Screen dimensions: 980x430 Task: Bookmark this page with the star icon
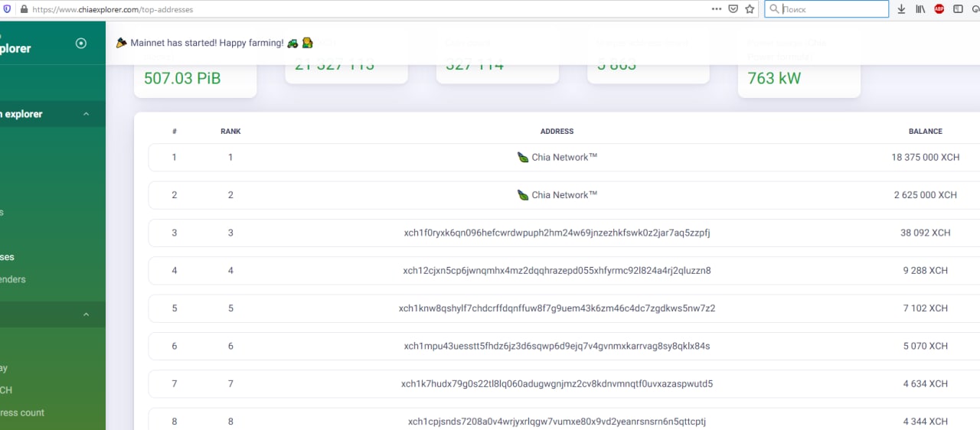[x=750, y=9]
